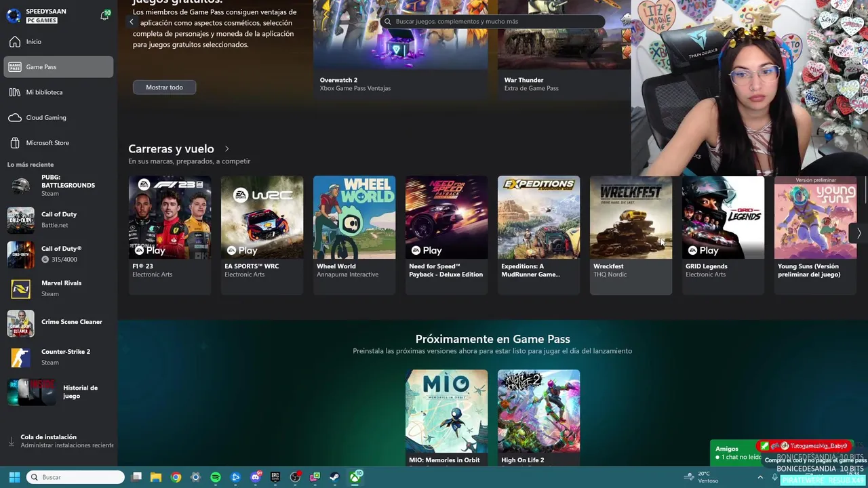
Task: Click the previous-slide arrow in the banner
Action: [x=132, y=22]
